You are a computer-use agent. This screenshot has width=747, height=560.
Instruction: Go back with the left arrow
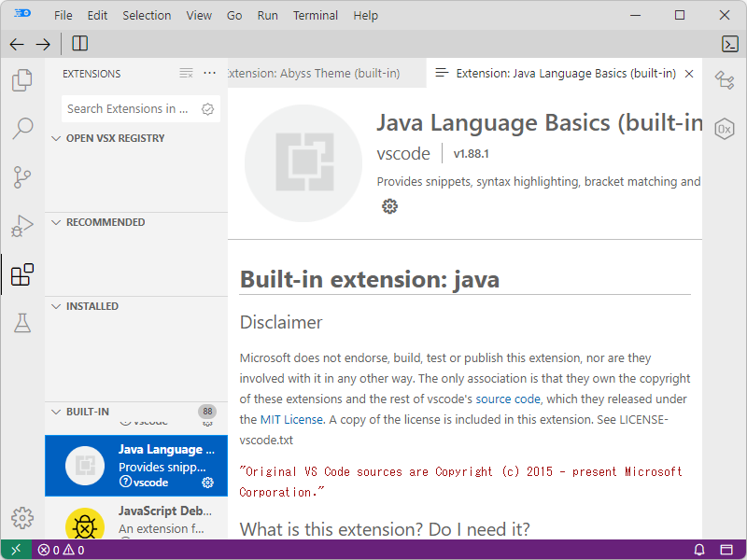[x=17, y=44]
